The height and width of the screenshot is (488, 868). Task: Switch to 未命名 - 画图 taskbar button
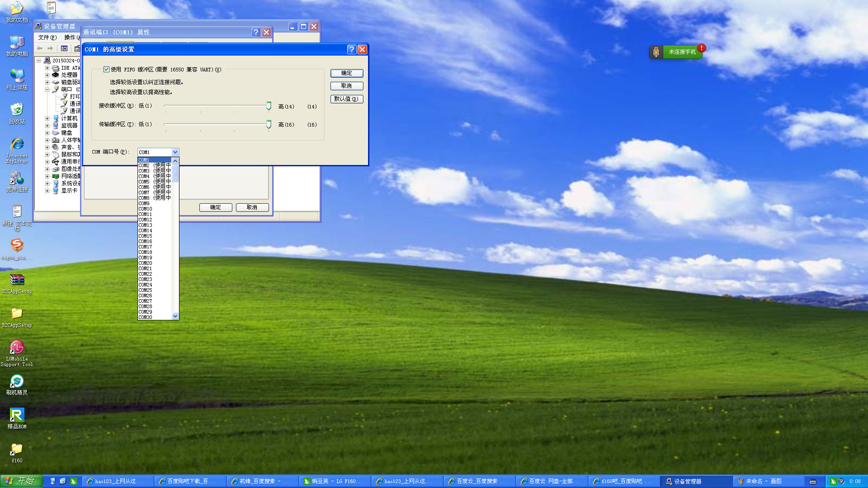769,481
